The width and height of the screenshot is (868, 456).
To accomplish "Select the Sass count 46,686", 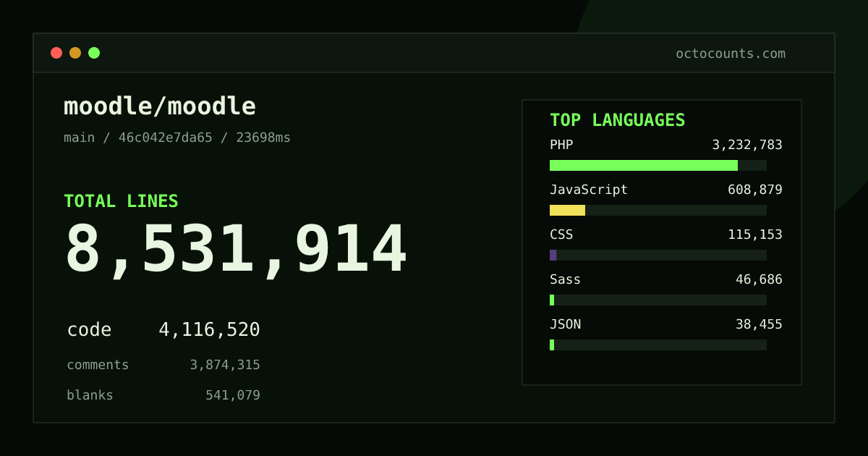I will (x=759, y=279).
